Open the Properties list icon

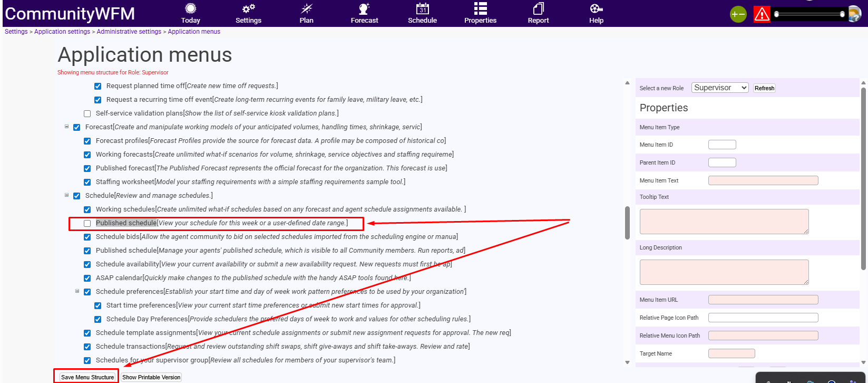[x=480, y=8]
